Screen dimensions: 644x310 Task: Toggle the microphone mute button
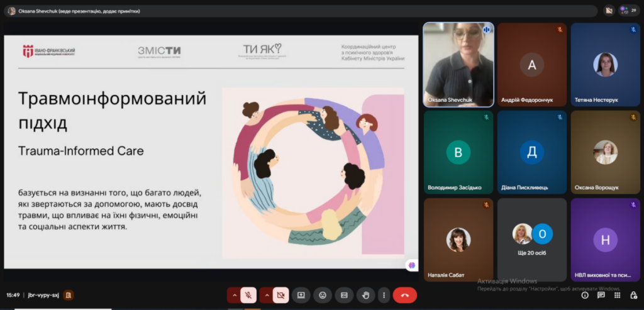(248, 295)
